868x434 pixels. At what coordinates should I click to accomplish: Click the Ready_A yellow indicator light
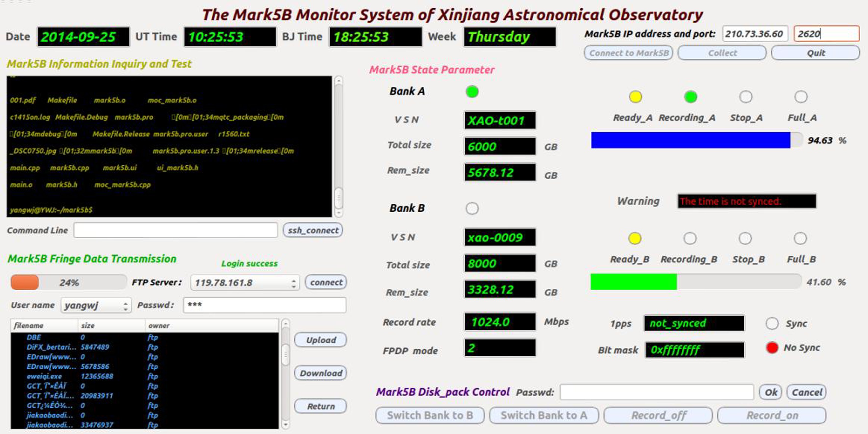point(635,97)
